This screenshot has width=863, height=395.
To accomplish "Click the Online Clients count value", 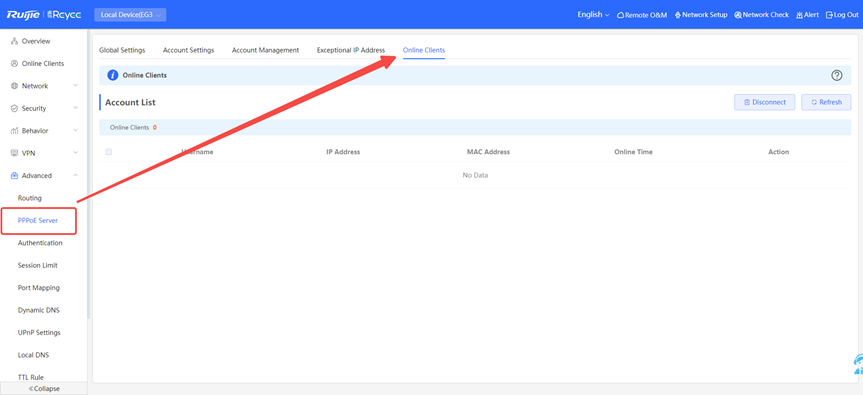I will [155, 128].
